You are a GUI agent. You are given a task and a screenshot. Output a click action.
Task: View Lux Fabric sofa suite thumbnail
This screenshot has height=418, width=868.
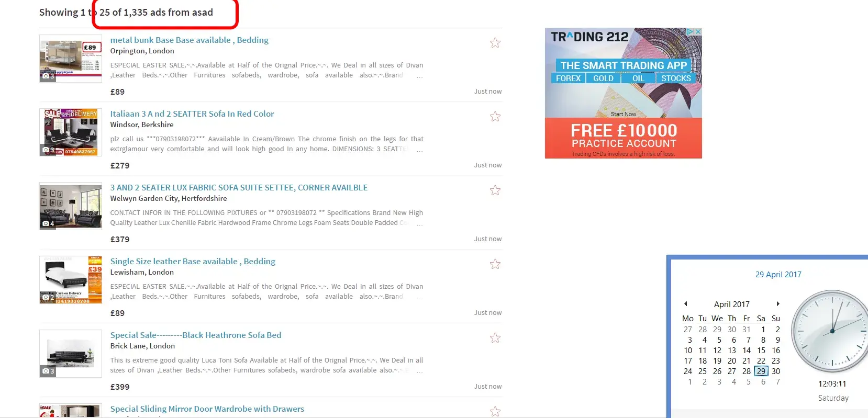pyautogui.click(x=71, y=206)
